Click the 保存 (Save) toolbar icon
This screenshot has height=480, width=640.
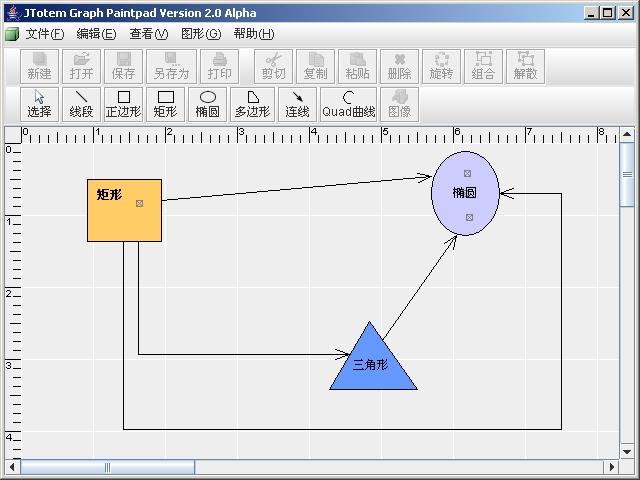tap(123, 67)
